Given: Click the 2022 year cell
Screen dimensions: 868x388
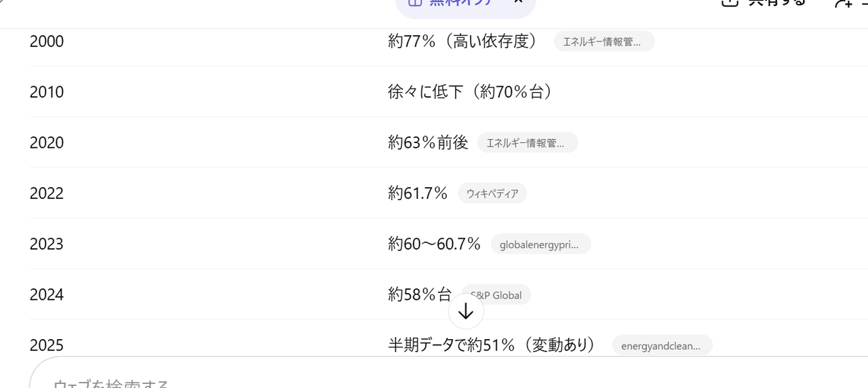Looking at the screenshot, I should (x=47, y=194).
